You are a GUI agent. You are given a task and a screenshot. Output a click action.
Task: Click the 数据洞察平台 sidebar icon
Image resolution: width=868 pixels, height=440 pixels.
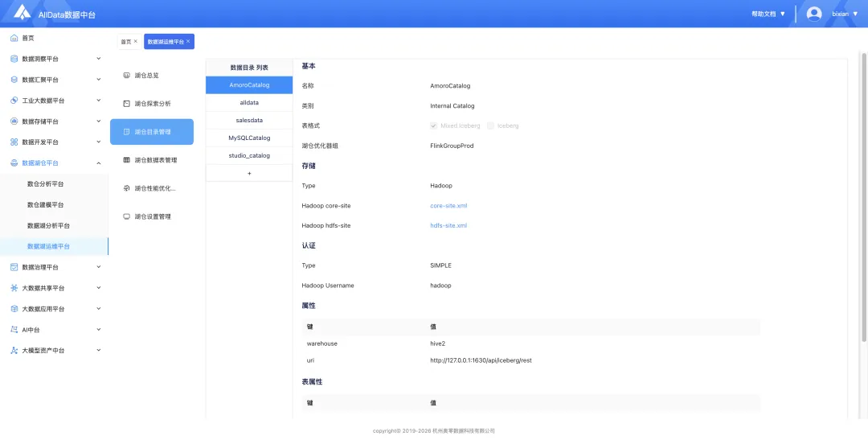(14, 59)
